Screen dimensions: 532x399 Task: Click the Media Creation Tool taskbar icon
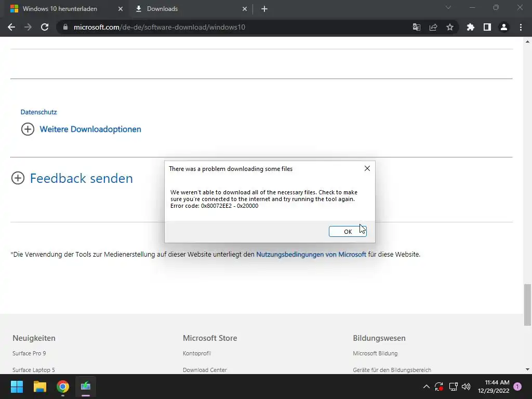[86, 387]
